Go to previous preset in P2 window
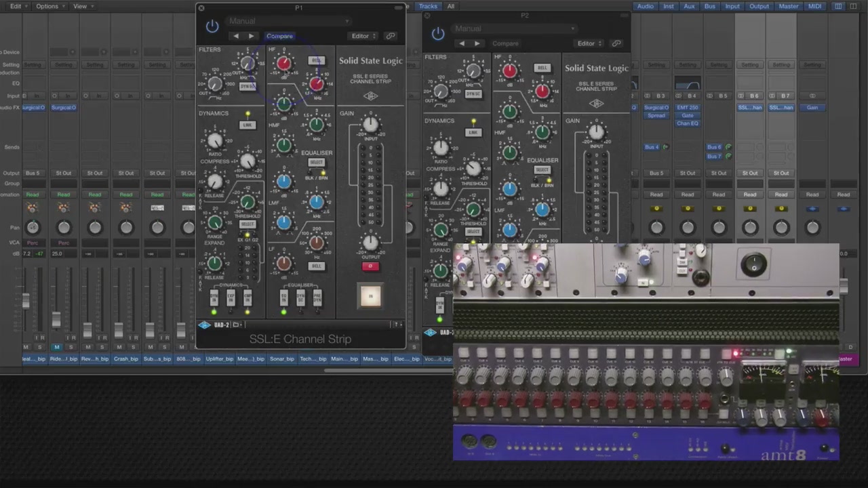This screenshot has width=868, height=488. pos(461,43)
